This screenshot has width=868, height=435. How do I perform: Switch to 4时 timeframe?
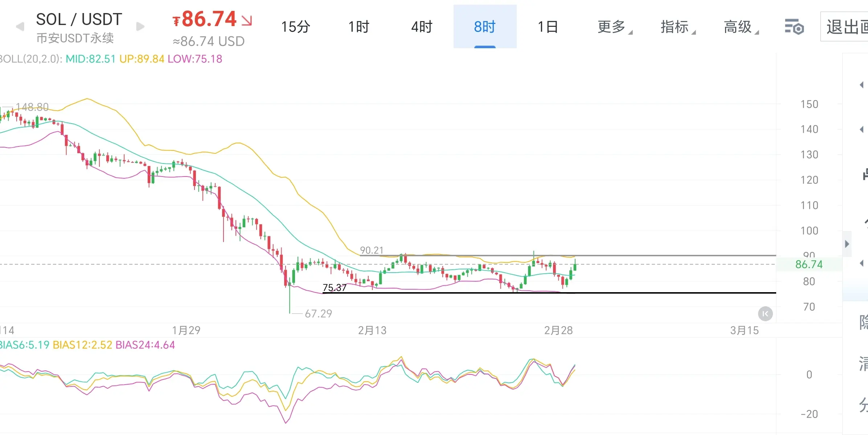(422, 27)
